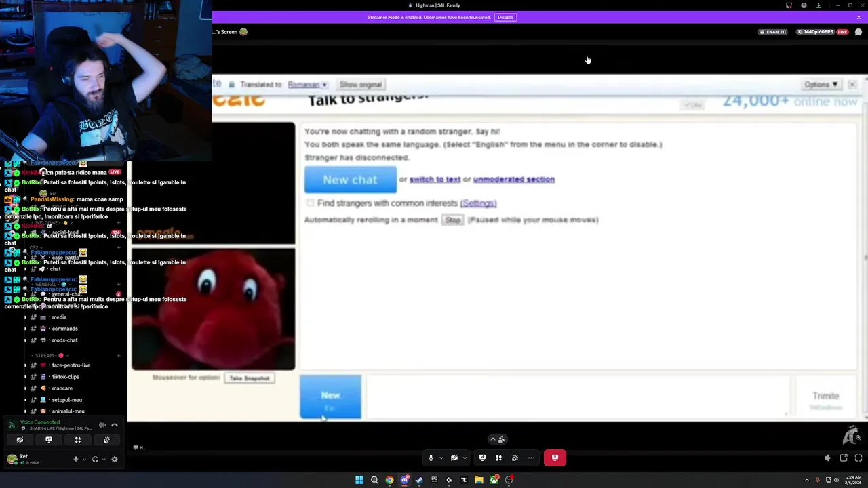Open the mancare channel
Image resolution: width=868 pixels, height=488 pixels.
(x=62, y=388)
